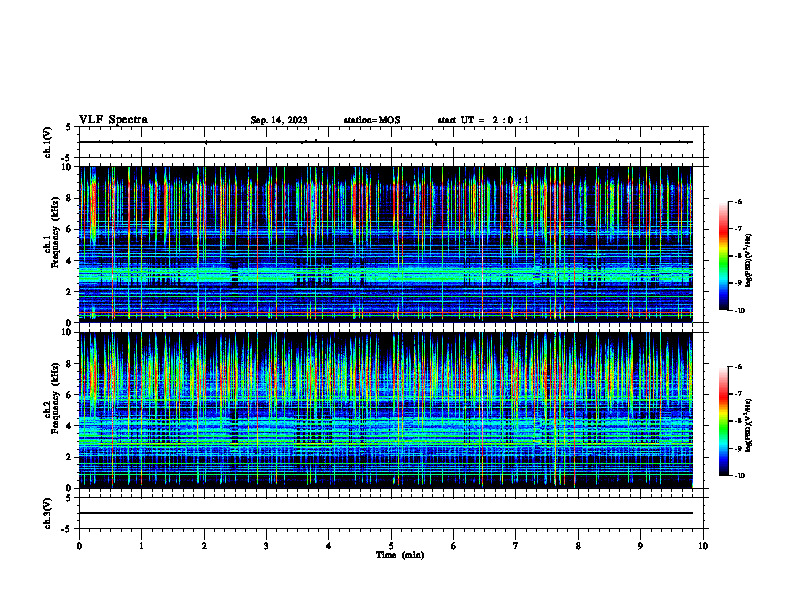The image size is (792, 612).
Task: Click the upper colorbar's "-10" tick label
Action: click(740, 311)
